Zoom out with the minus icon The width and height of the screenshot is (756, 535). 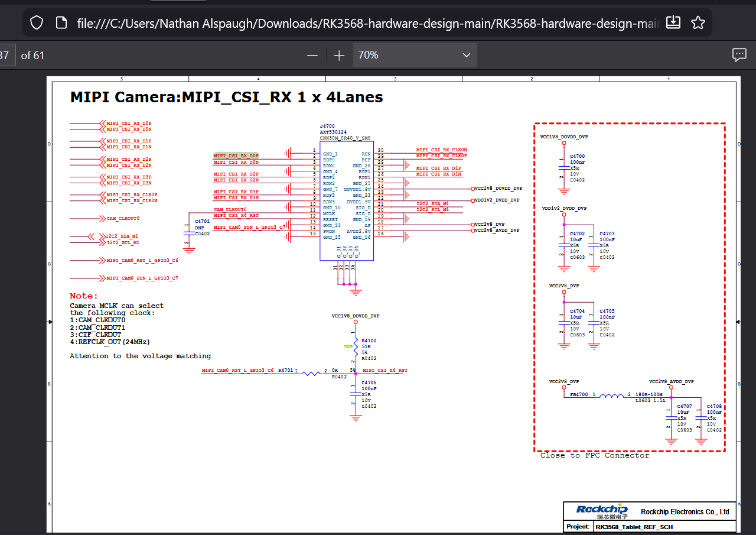312,55
